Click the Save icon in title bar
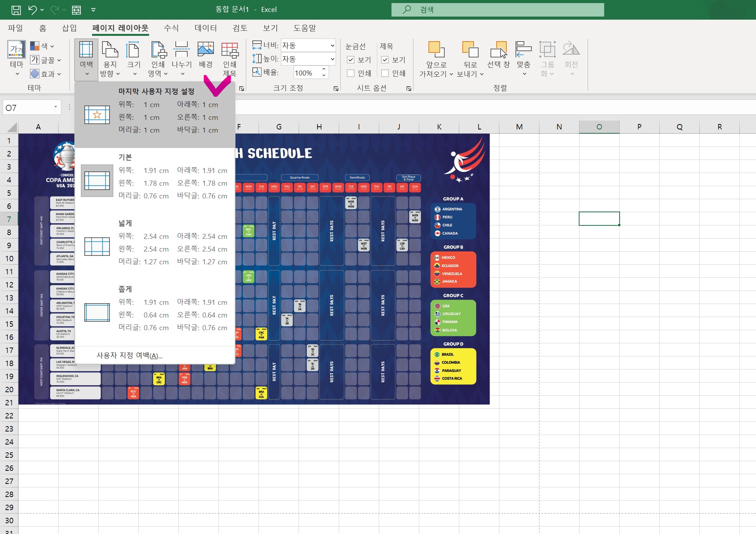 [x=16, y=10]
